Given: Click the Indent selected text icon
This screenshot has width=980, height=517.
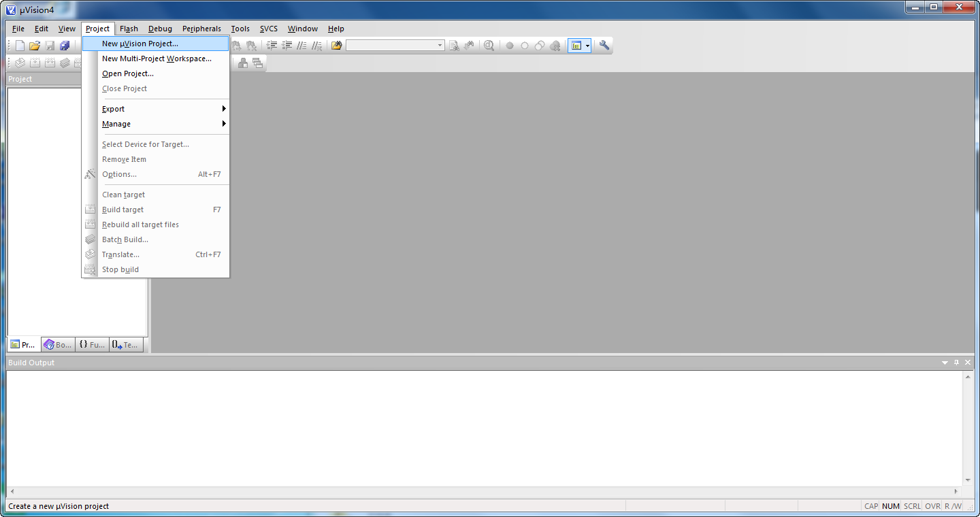Looking at the screenshot, I should pos(272,46).
